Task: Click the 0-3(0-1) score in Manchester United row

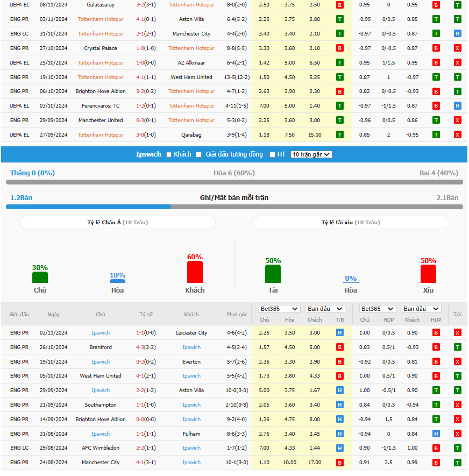Action: [146, 120]
